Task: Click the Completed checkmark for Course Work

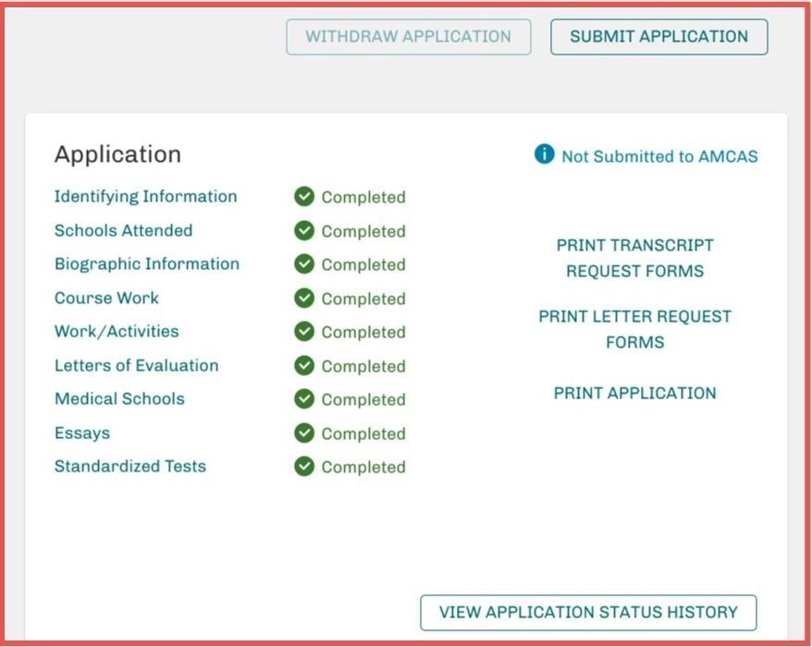Action: click(x=303, y=299)
